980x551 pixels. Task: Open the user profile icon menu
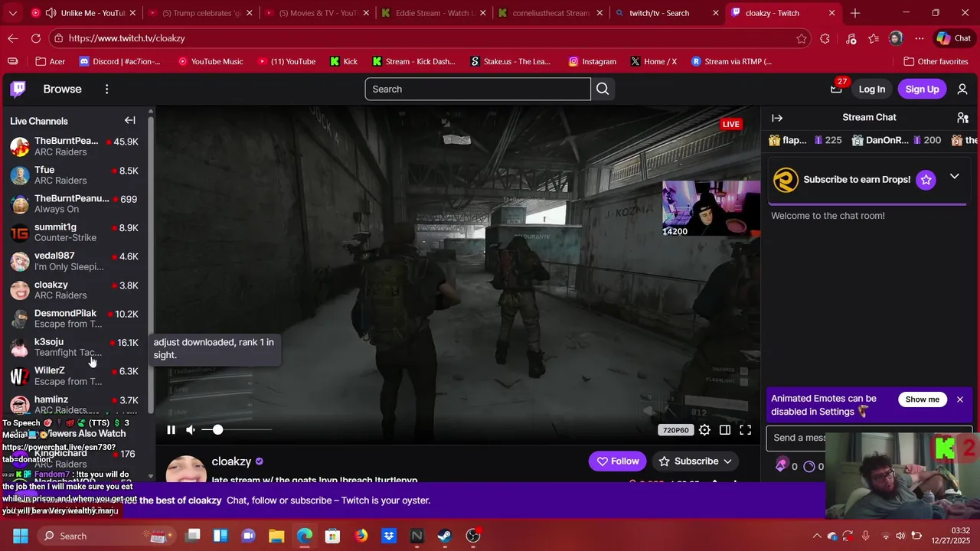pos(962,89)
